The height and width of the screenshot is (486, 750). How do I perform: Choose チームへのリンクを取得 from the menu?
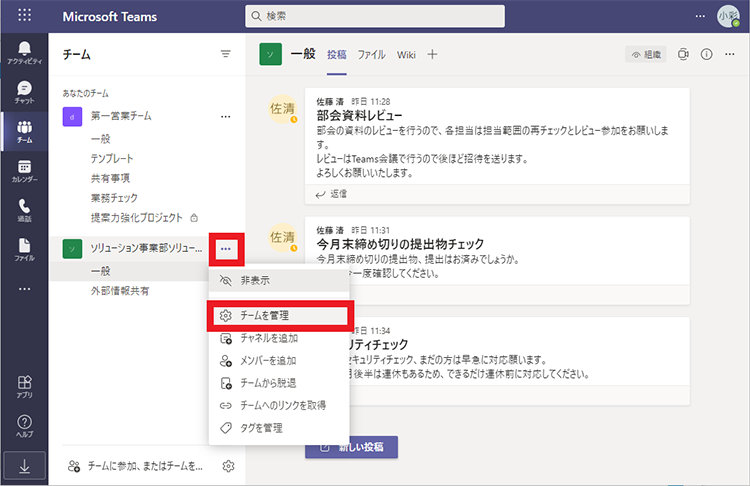coord(279,406)
